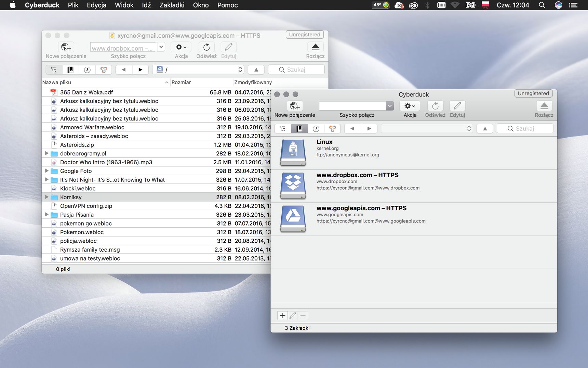Click Apple menu icon

(13, 5)
